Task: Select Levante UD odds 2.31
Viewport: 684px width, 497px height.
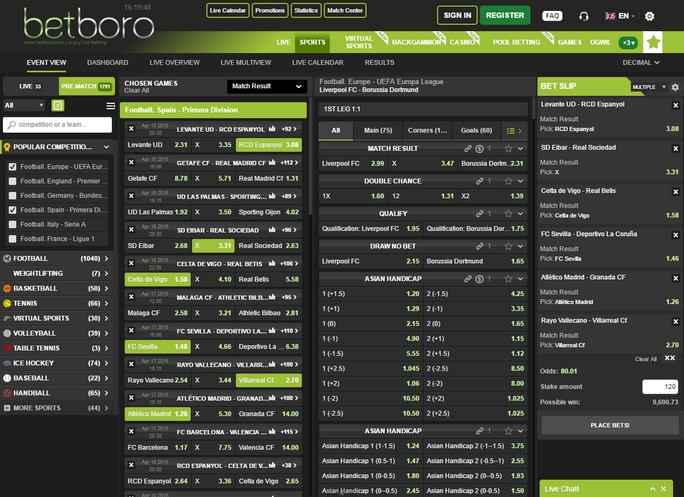Action: point(157,145)
